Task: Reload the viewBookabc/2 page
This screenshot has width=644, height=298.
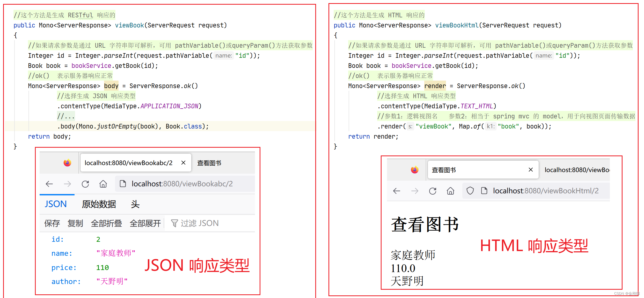Action: [85, 184]
